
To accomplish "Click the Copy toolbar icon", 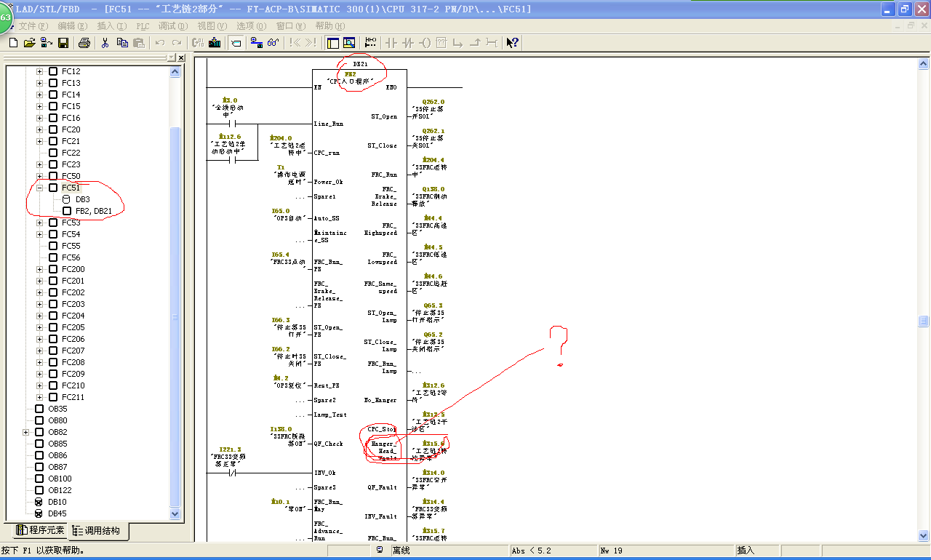I will 122,43.
